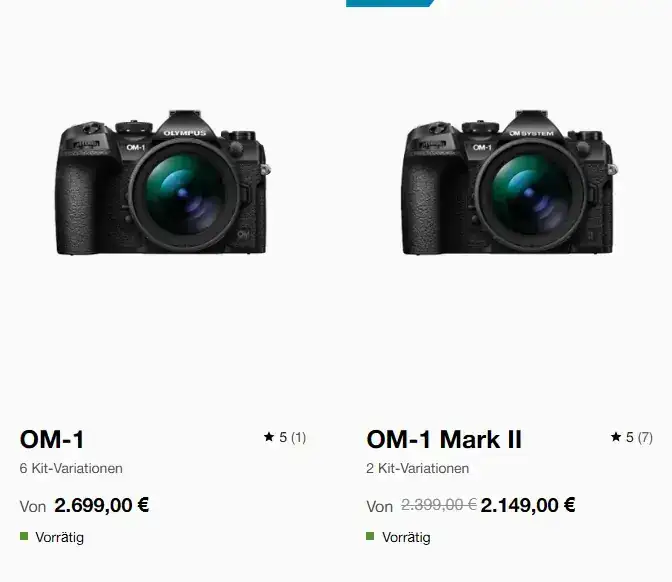Click Vorrätig label under OM-1
672x582 pixels.
pyautogui.click(x=60, y=537)
